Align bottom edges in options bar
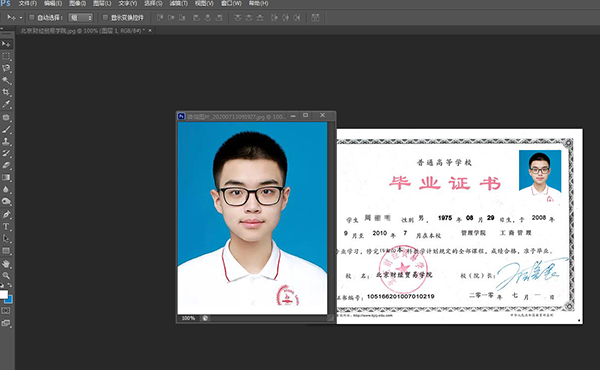 tap(182, 18)
